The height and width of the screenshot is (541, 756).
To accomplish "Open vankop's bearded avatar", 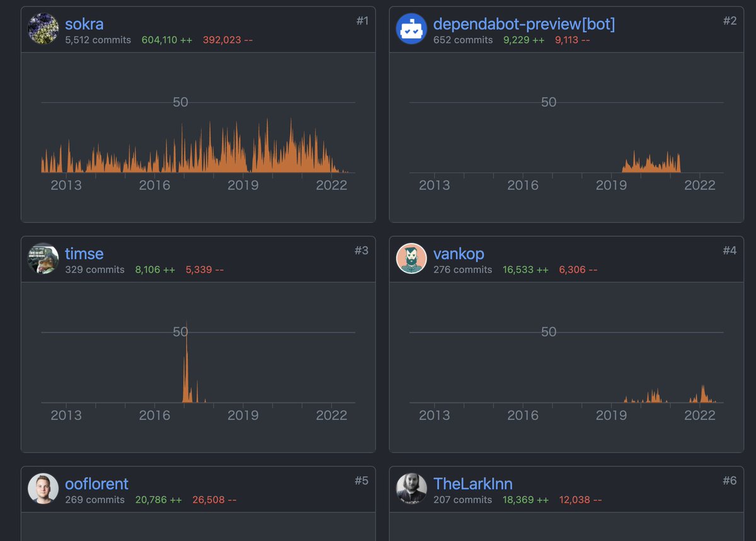I will click(411, 258).
